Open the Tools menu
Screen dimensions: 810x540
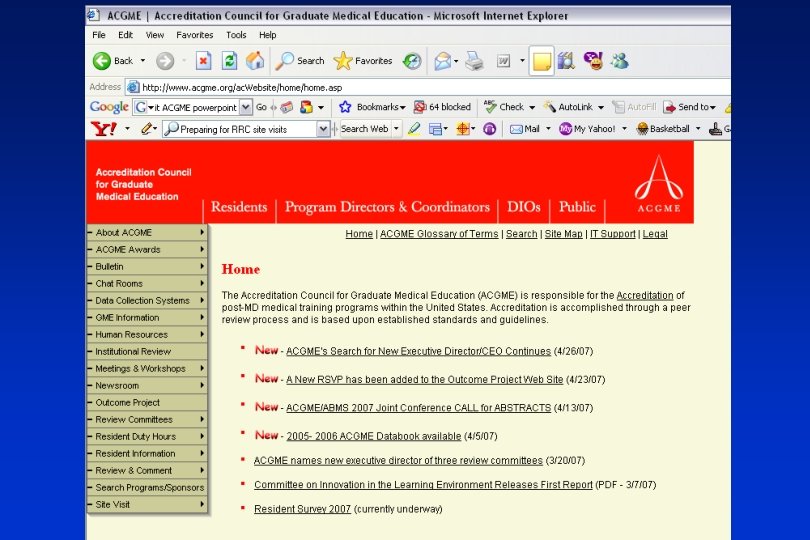pos(236,35)
